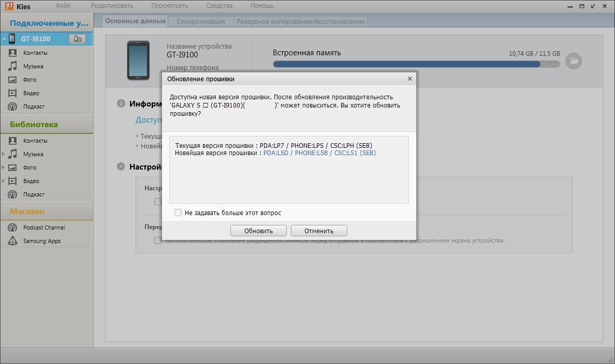Select the Music note icon under GT-I9100
615x364 pixels.
click(x=12, y=66)
